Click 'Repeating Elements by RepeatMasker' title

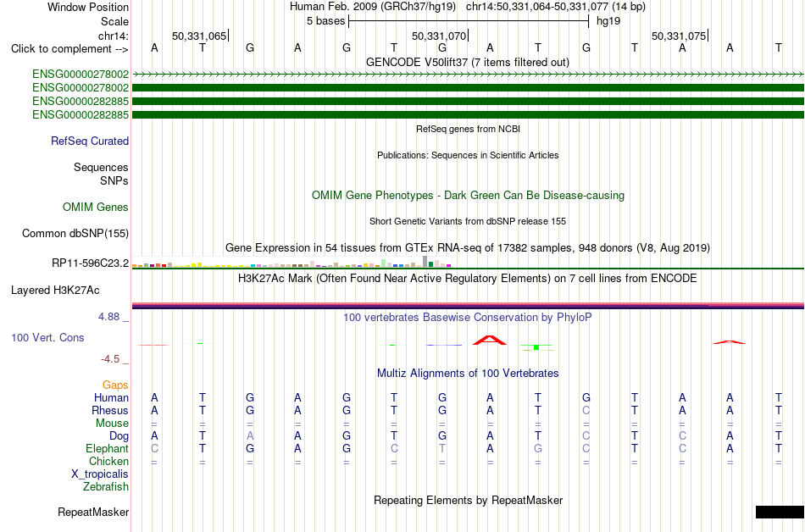tap(469, 500)
